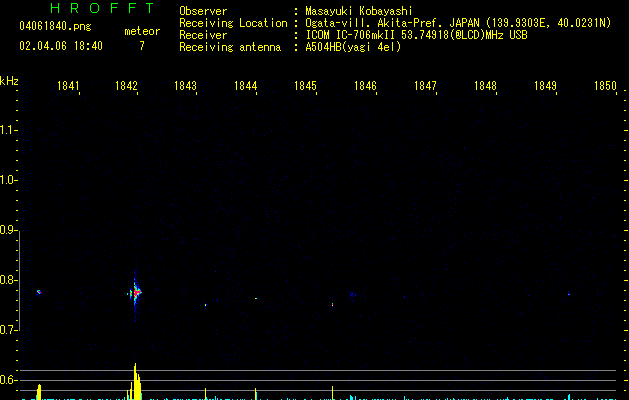This screenshot has height=400, width=629.
Task: Click time axis label 1845
Action: pyautogui.click(x=305, y=86)
